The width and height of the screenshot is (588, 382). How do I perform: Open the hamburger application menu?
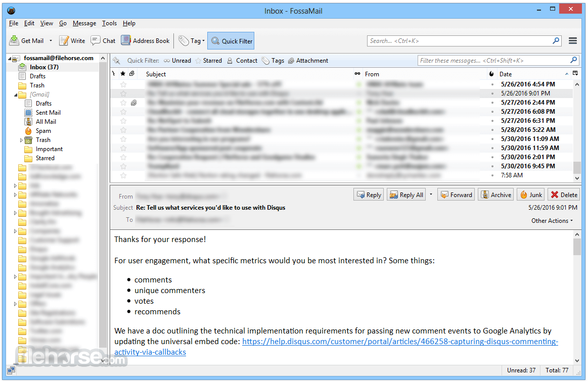pyautogui.click(x=573, y=41)
